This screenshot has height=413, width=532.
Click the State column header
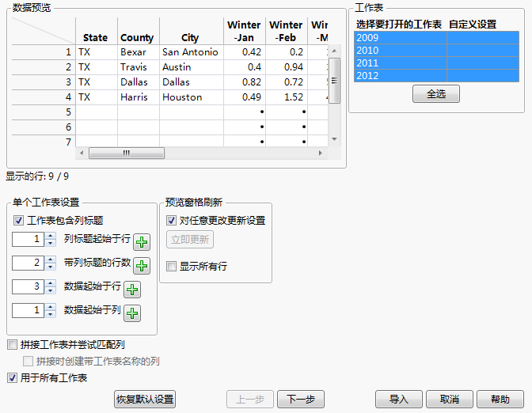click(97, 31)
